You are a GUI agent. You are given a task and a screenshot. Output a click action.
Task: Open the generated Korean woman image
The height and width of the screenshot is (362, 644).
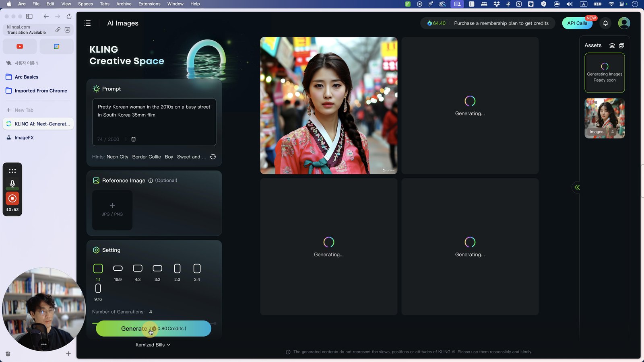click(x=329, y=106)
